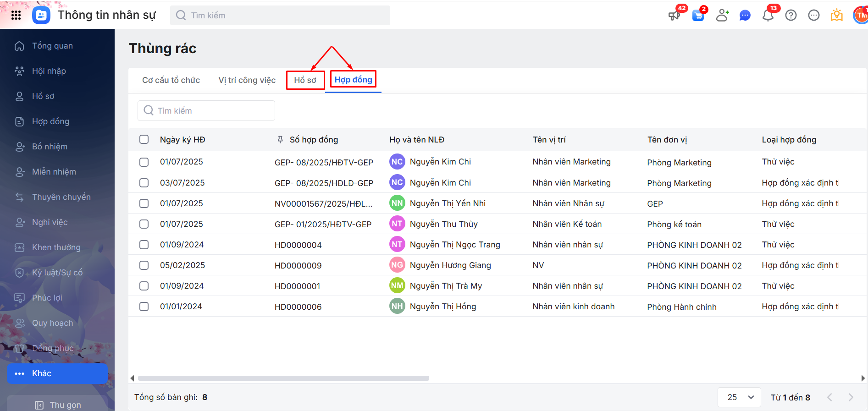This screenshot has height=411, width=868.
Task: Check the HD0000001 contract row
Action: pos(144,286)
